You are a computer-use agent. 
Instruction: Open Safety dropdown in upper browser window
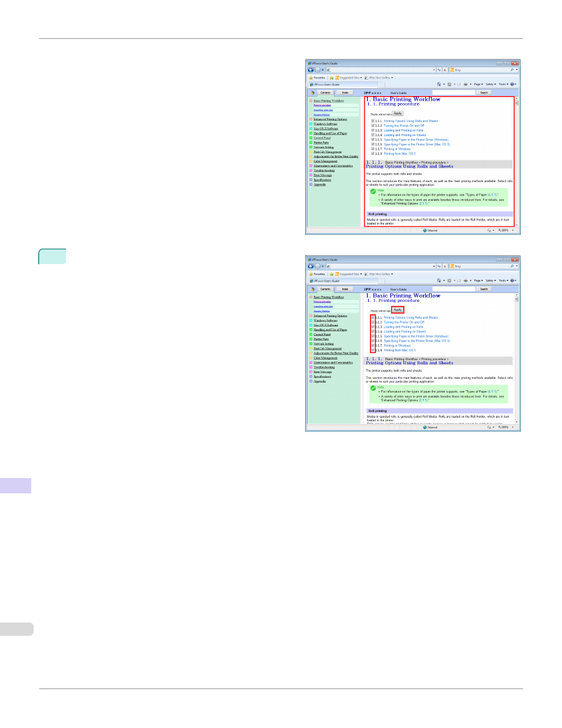click(x=491, y=84)
